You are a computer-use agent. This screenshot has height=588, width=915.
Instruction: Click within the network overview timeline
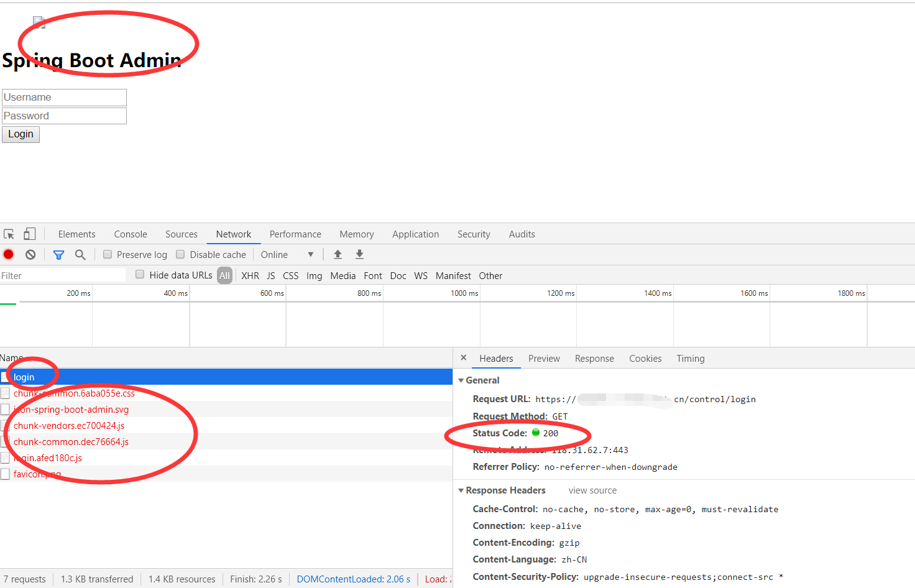(x=435, y=317)
